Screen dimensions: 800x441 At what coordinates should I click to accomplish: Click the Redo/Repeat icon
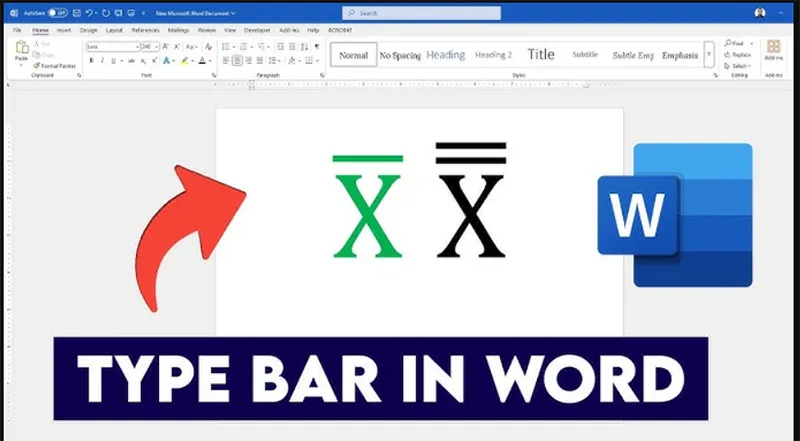click(x=106, y=13)
